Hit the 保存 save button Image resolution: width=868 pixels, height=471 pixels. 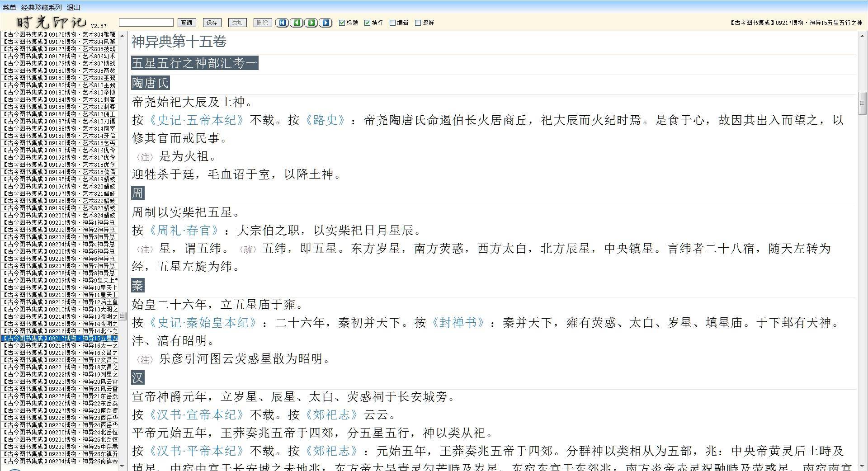[x=212, y=23]
